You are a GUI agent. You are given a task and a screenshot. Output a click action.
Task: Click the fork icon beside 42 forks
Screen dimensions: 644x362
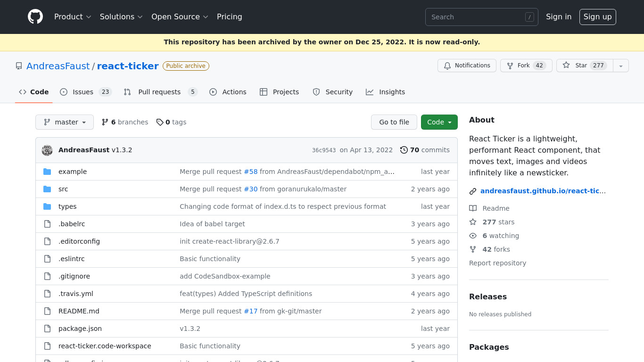tap(473, 249)
